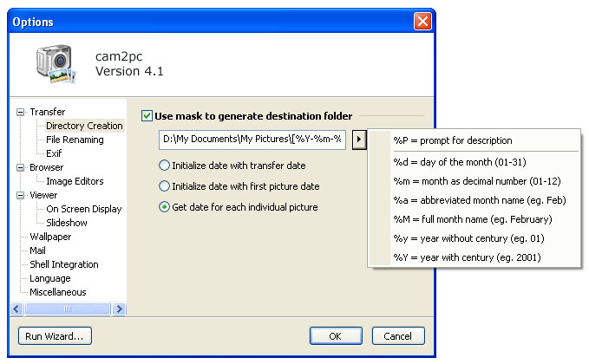Screen dimensions: 589x364
Task: Collapse the Transfer tree node
Action: click(x=20, y=112)
